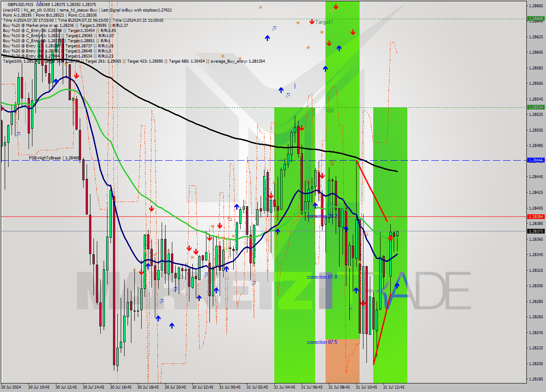Select the red descending trend line
This screenshot has width=546, height=392.
[372, 190]
